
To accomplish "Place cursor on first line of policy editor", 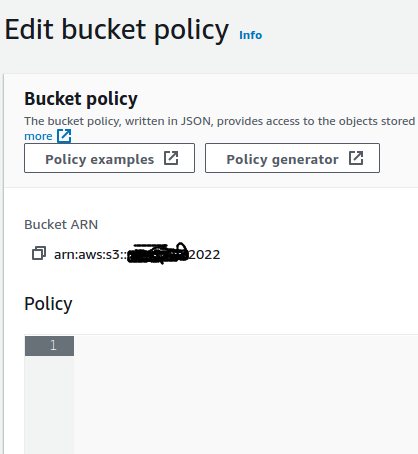I will pos(246,346).
